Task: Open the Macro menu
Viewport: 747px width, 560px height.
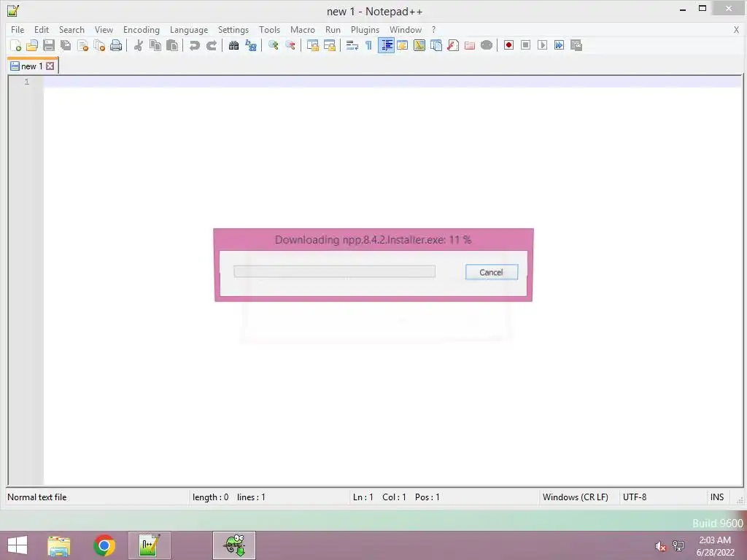Action: point(303,29)
